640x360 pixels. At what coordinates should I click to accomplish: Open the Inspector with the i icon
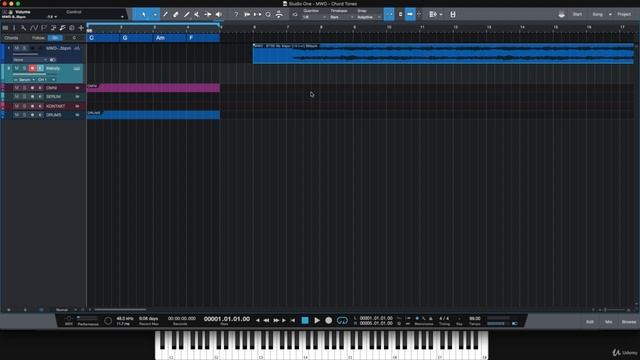coord(14,28)
